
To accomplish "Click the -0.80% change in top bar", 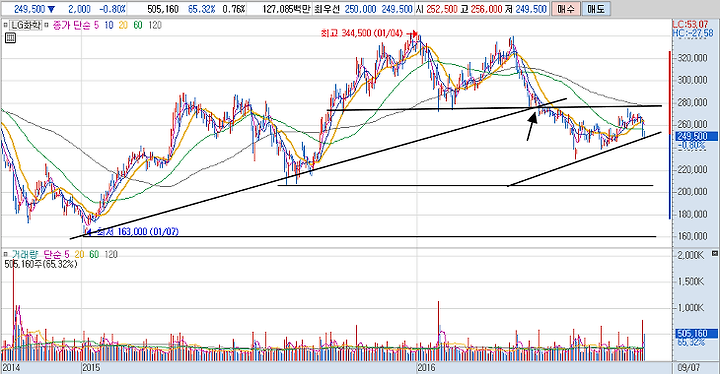I will [112, 9].
